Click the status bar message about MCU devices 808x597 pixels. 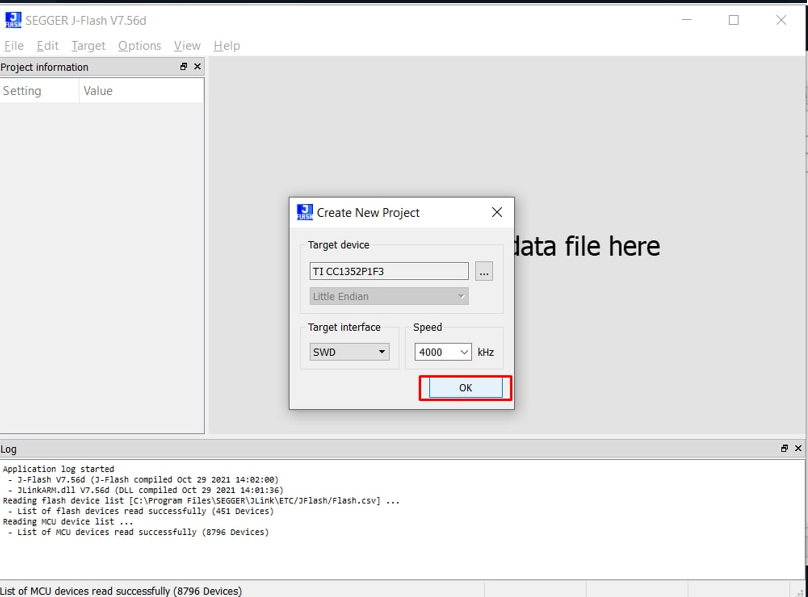(x=121, y=591)
